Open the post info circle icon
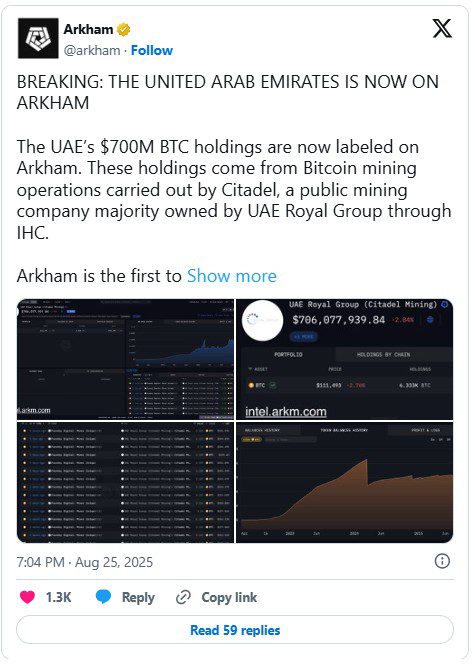The image size is (475, 671). pyautogui.click(x=442, y=561)
